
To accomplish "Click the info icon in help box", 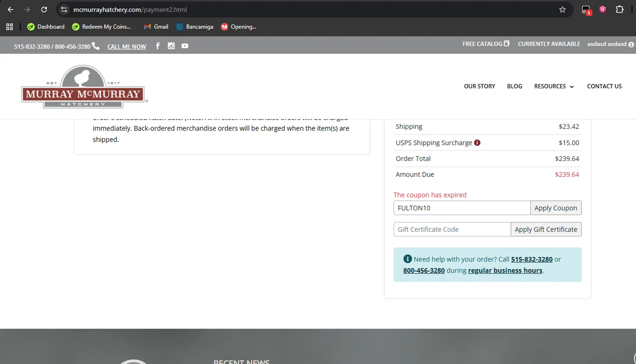I will 407,259.
